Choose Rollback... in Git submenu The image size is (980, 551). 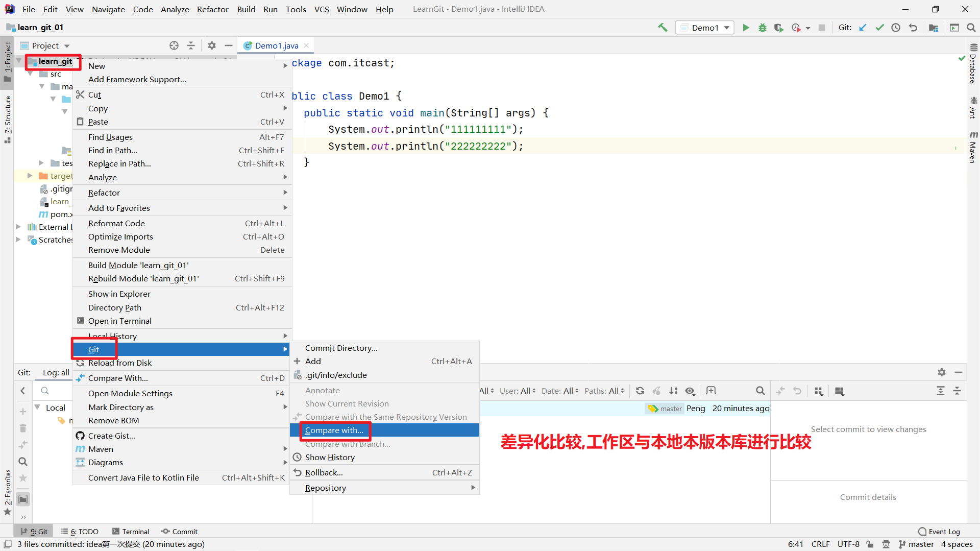point(385,472)
